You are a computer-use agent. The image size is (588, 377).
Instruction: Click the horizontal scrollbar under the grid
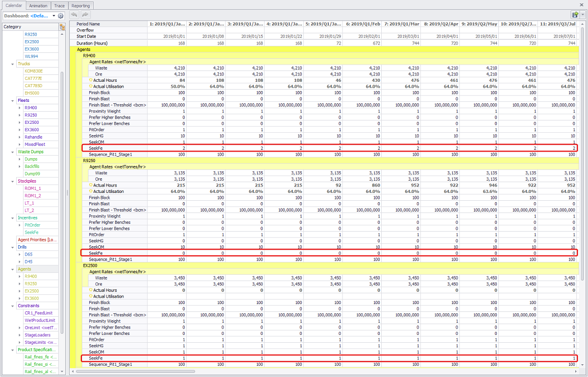point(294,371)
